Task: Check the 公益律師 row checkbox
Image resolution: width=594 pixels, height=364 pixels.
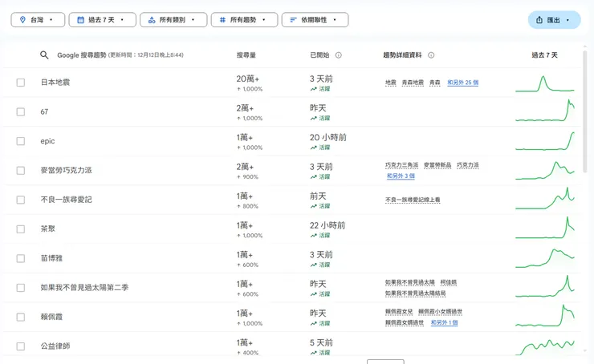Action: [21, 346]
